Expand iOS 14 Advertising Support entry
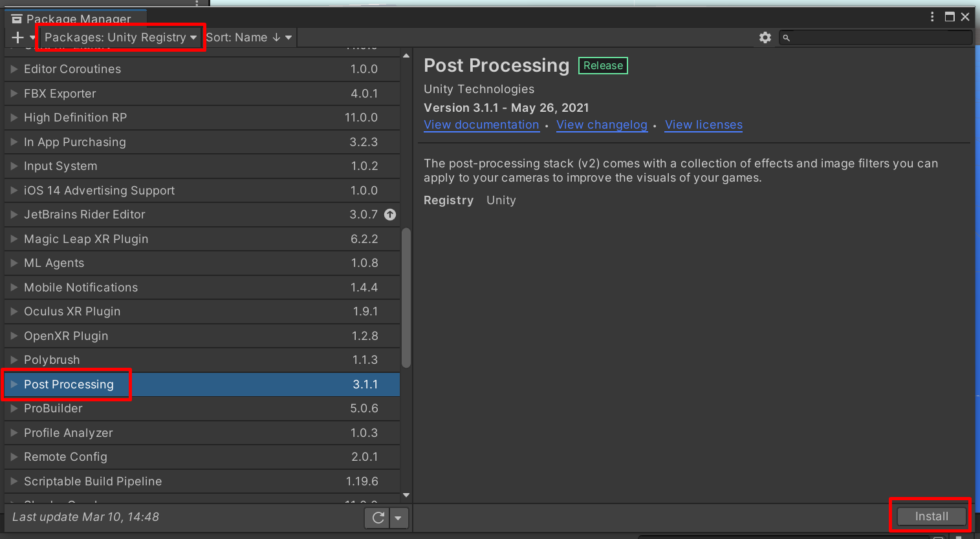This screenshot has width=980, height=539. (x=14, y=190)
